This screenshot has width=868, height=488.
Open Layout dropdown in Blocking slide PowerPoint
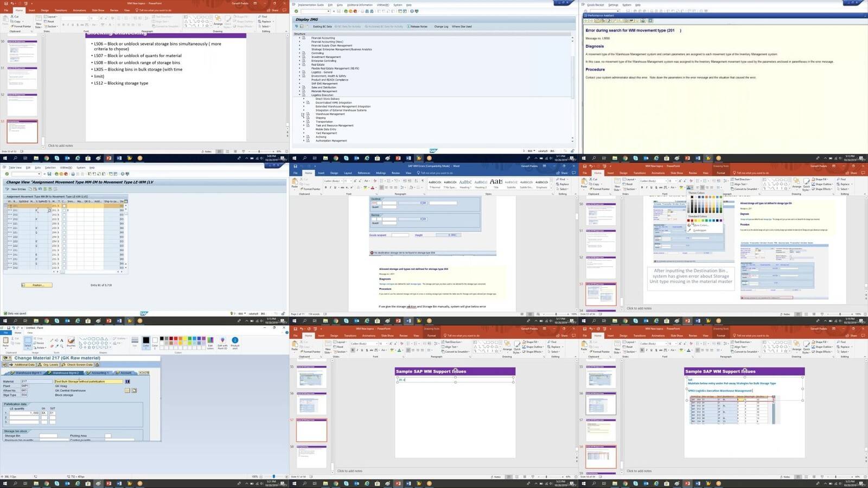point(51,16)
